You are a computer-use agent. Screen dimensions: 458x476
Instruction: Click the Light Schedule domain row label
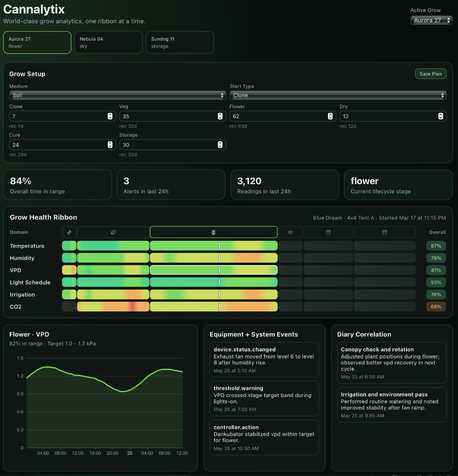[30, 282]
